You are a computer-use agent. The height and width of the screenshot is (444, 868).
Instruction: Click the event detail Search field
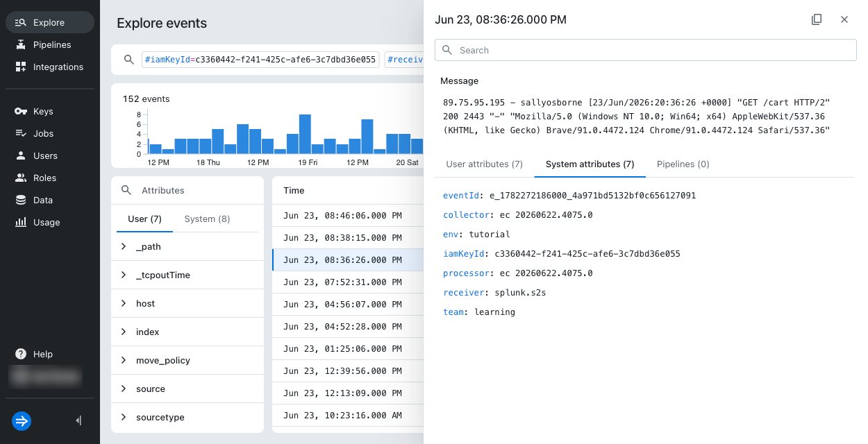click(x=646, y=50)
